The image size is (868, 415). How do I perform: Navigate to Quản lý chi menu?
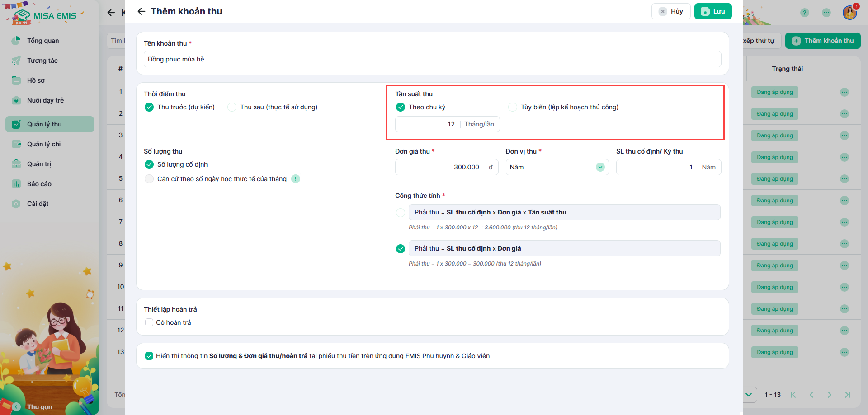(44, 144)
